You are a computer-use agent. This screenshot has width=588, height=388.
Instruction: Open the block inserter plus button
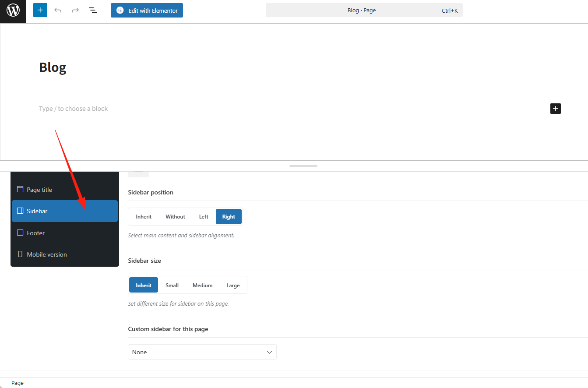40,10
